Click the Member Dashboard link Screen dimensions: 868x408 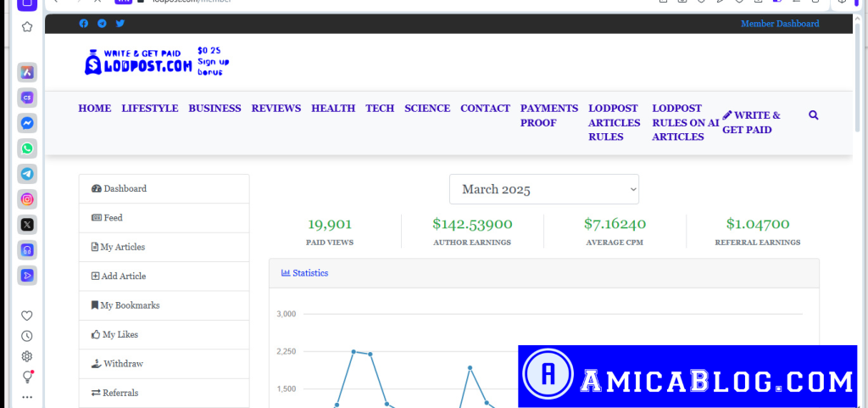[780, 24]
